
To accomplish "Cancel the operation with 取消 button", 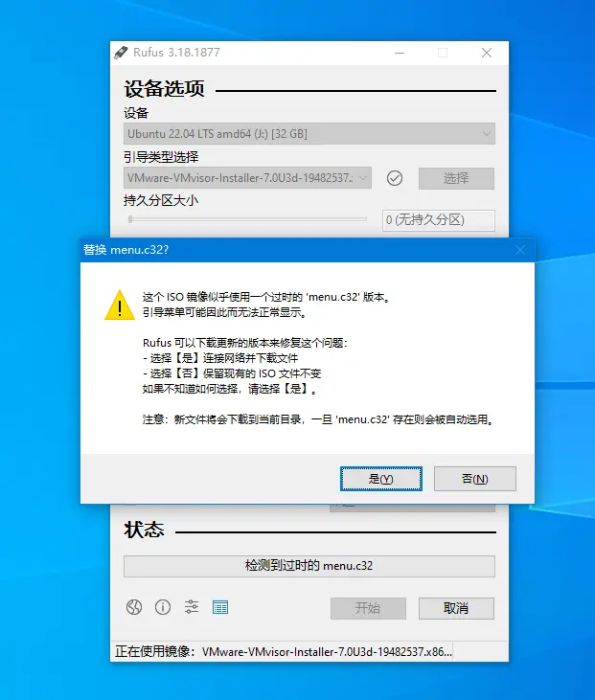I will tap(456, 608).
